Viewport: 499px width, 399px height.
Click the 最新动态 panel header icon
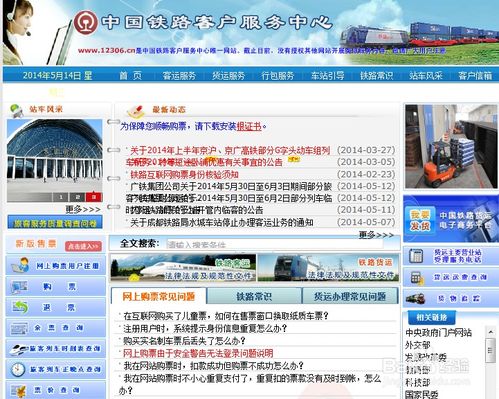(x=136, y=110)
